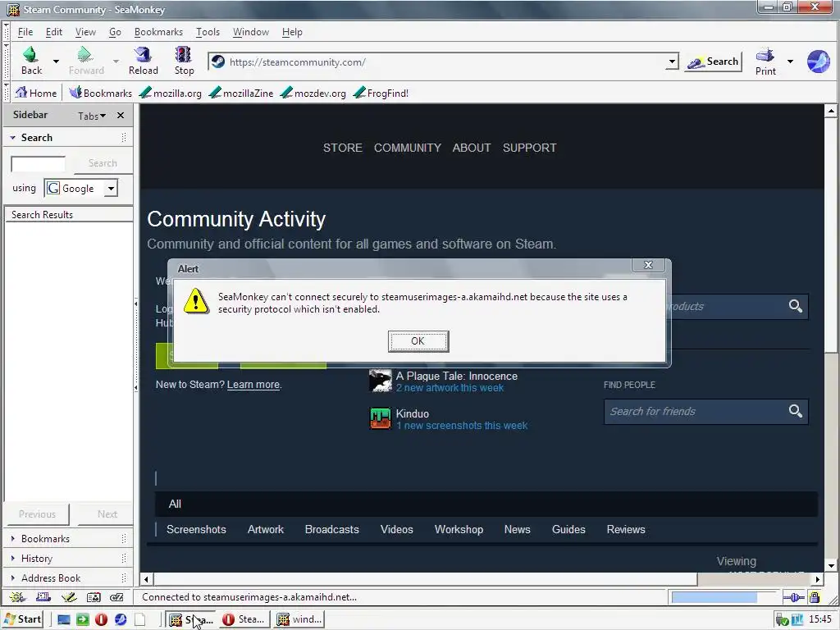Click the sidebar search text field

pos(38,163)
